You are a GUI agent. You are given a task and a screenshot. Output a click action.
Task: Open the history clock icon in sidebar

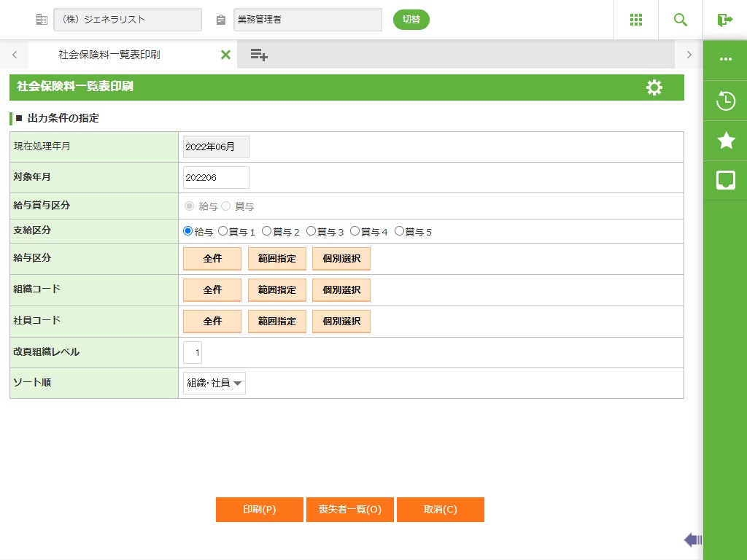(725, 101)
